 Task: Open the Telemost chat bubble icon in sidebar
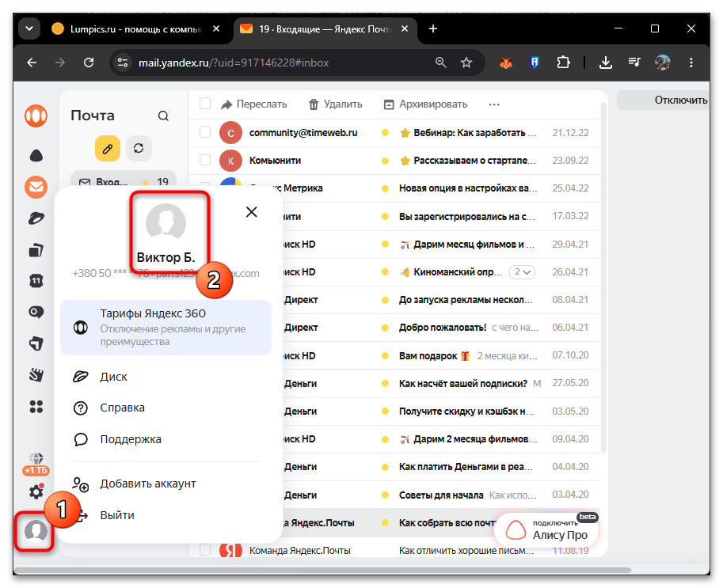click(36, 313)
